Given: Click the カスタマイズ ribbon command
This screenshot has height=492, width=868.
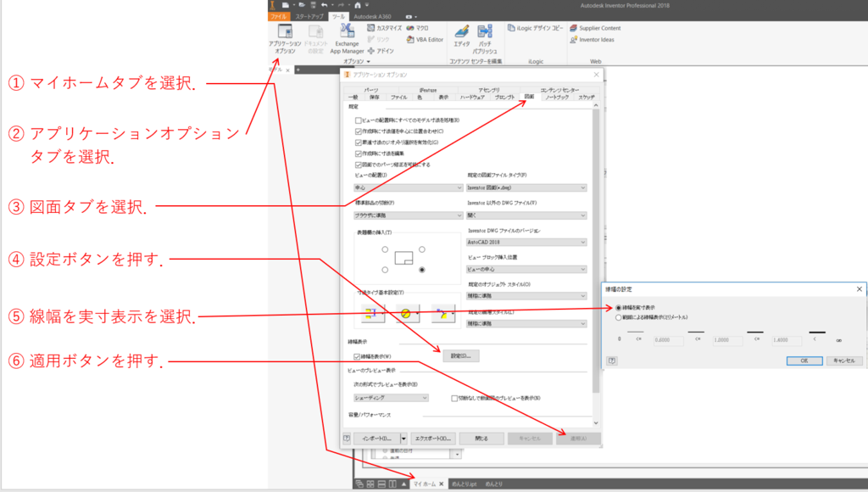Looking at the screenshot, I should click(x=385, y=28).
